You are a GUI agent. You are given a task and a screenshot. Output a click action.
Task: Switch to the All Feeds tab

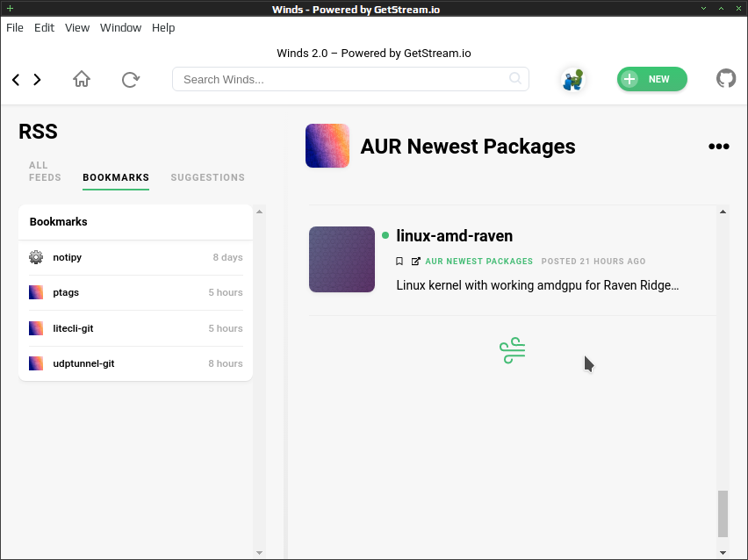[45, 171]
